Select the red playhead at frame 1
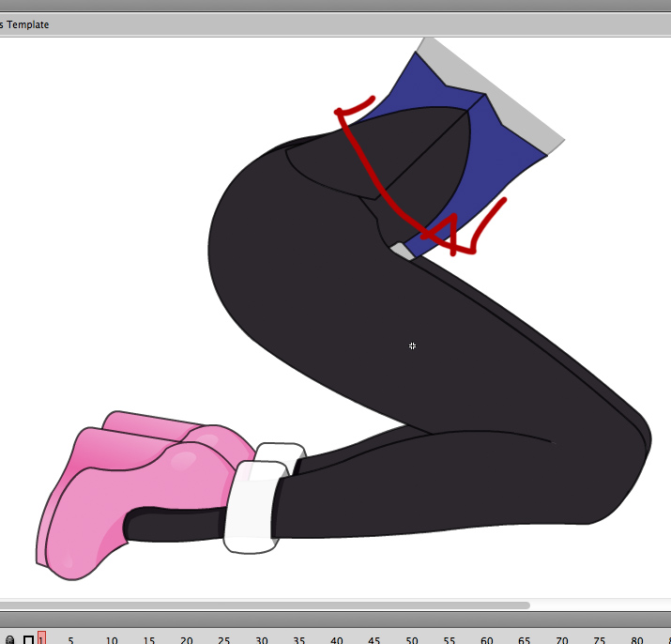This screenshot has width=671, height=644. [x=41, y=638]
